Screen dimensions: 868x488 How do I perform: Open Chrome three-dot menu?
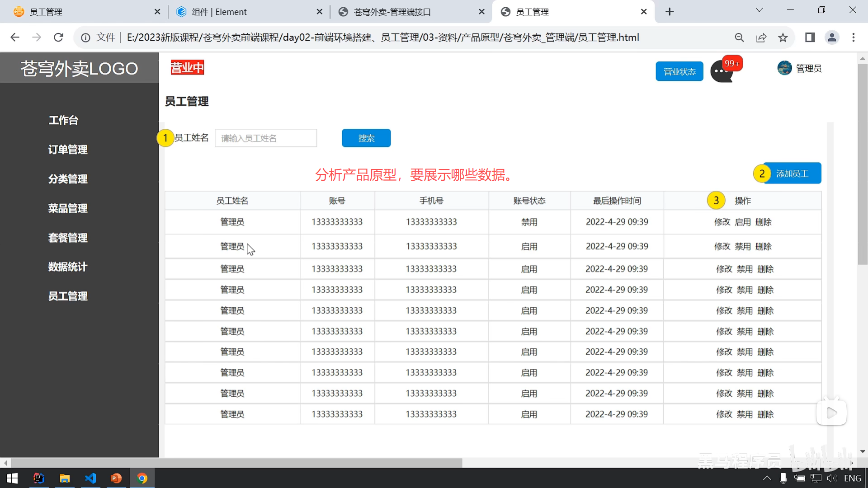853,38
